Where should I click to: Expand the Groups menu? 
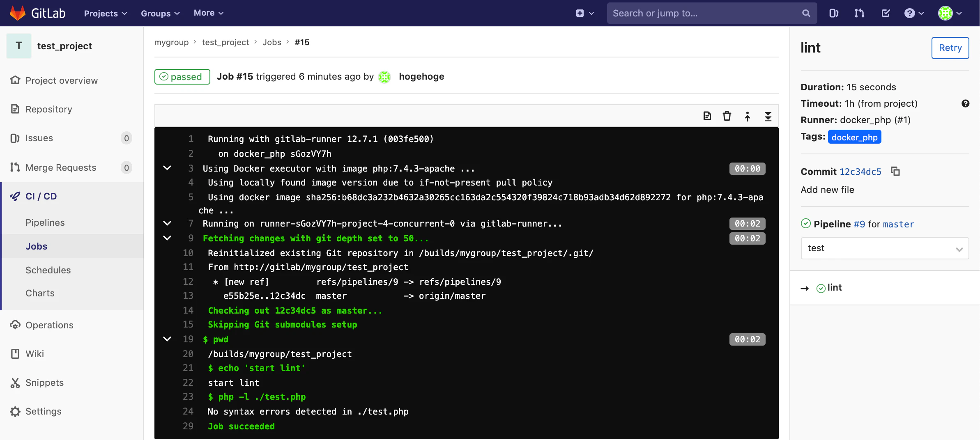click(x=160, y=13)
